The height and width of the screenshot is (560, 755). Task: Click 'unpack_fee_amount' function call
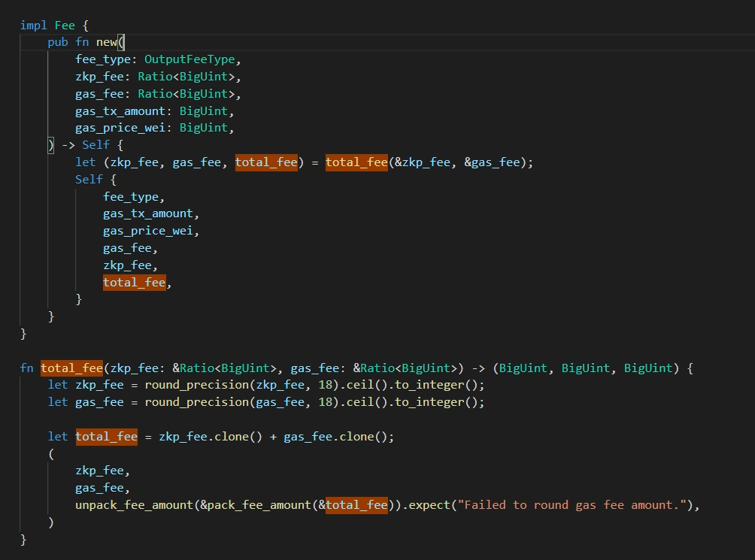point(134,505)
